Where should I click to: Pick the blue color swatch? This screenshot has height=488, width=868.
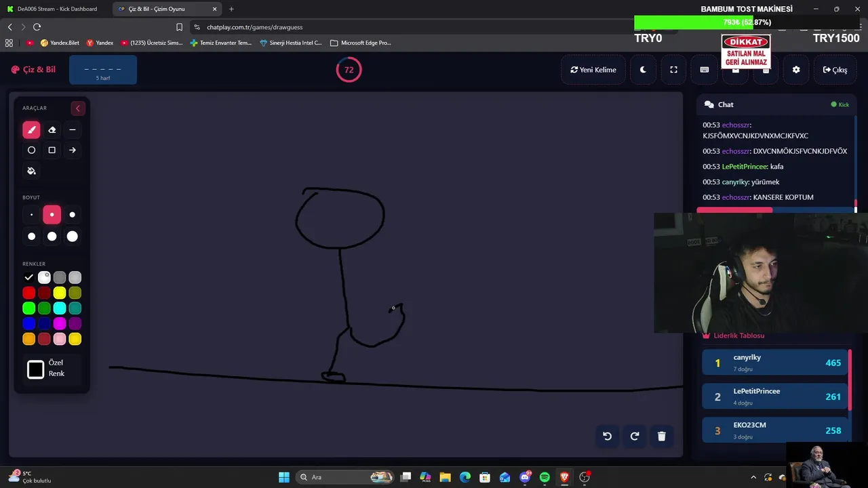(x=28, y=323)
